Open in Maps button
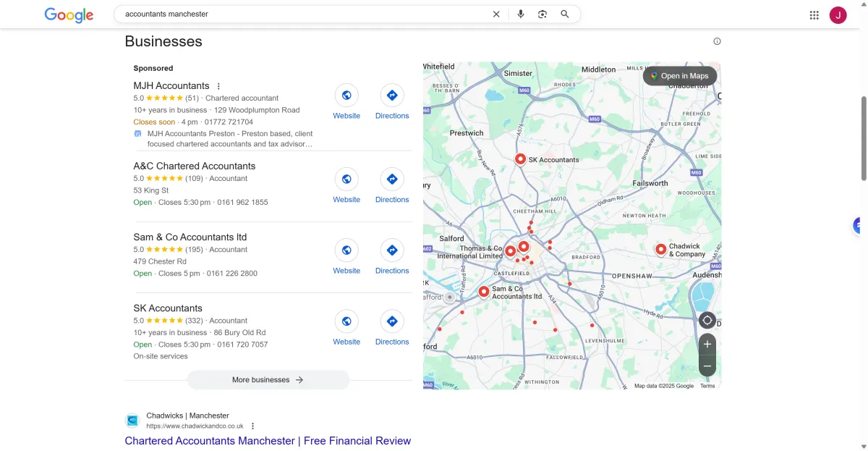 680,76
